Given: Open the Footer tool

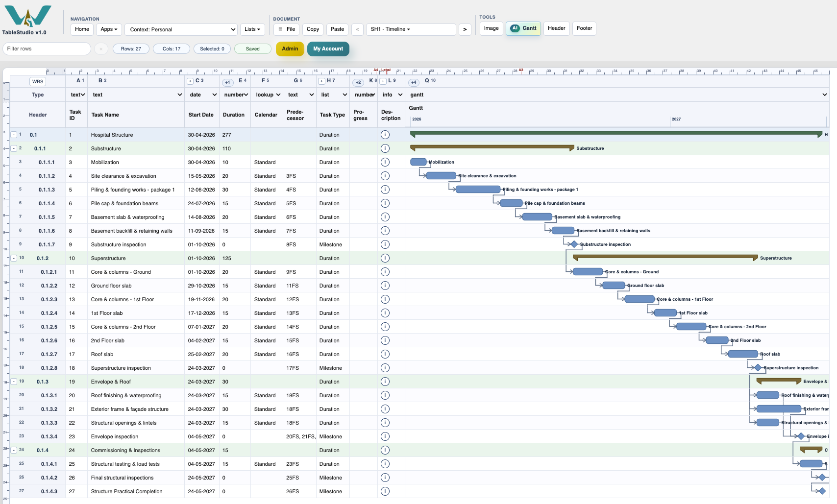Looking at the screenshot, I should coord(584,28).
